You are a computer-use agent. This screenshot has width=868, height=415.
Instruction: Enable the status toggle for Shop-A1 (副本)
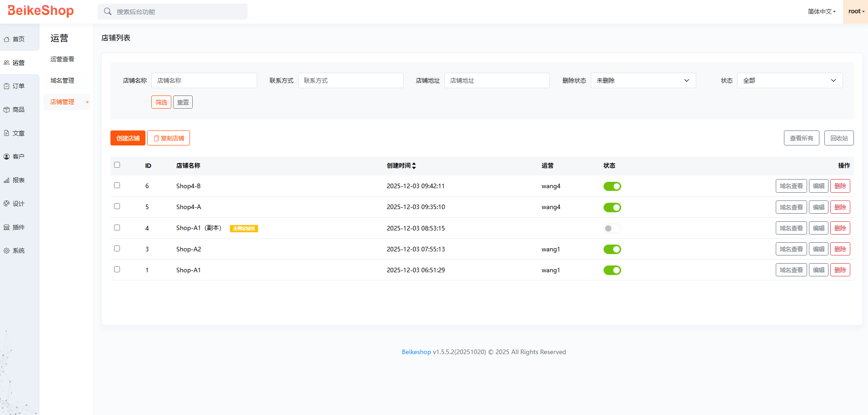point(612,228)
